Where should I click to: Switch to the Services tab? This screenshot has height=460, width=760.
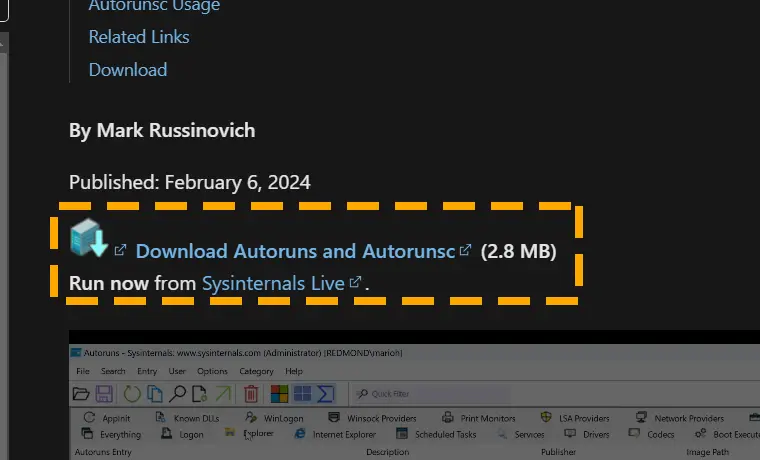click(521, 434)
